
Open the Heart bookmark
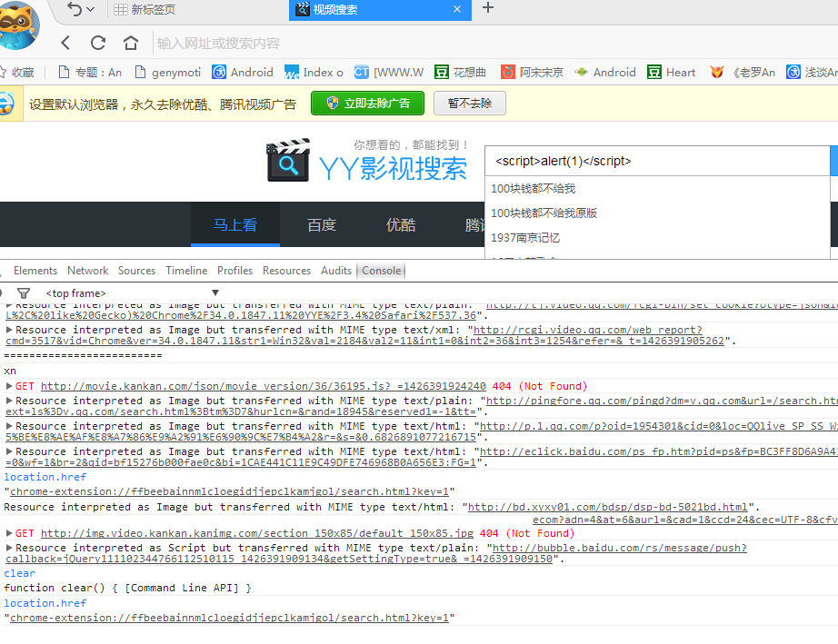[672, 72]
